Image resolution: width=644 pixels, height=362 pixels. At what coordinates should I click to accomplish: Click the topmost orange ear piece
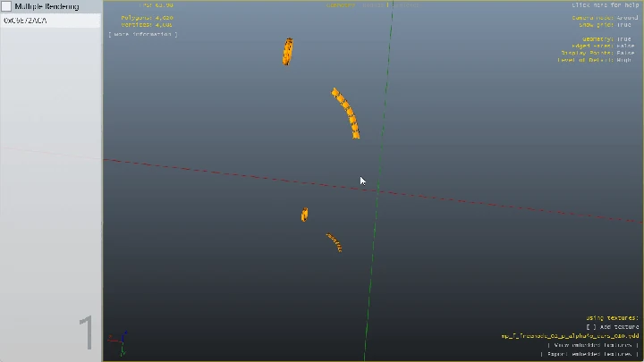pyautogui.click(x=287, y=51)
